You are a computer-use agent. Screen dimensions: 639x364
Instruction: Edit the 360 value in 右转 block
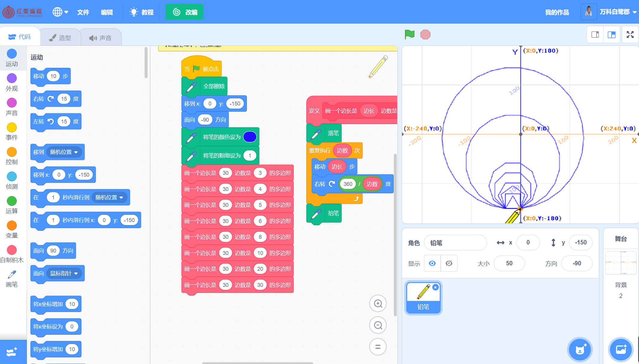click(348, 184)
